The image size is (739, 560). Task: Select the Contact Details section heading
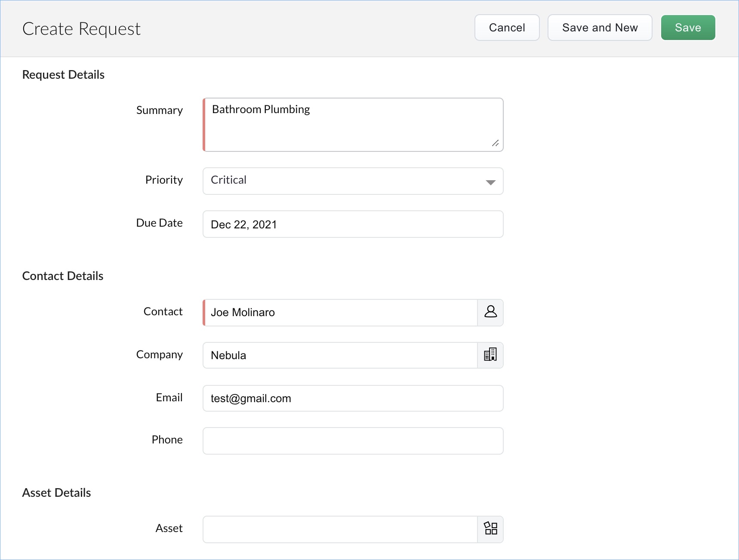(x=63, y=276)
